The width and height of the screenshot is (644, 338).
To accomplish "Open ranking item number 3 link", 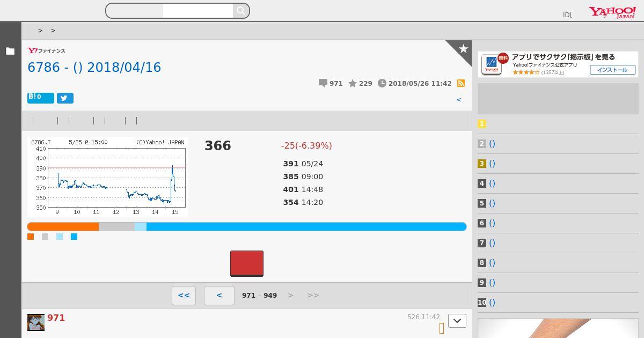I will click(x=492, y=164).
